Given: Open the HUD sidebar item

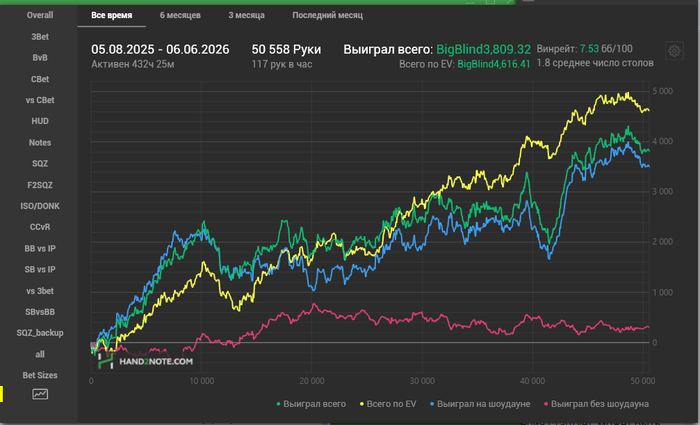Looking at the screenshot, I should coord(40,121).
